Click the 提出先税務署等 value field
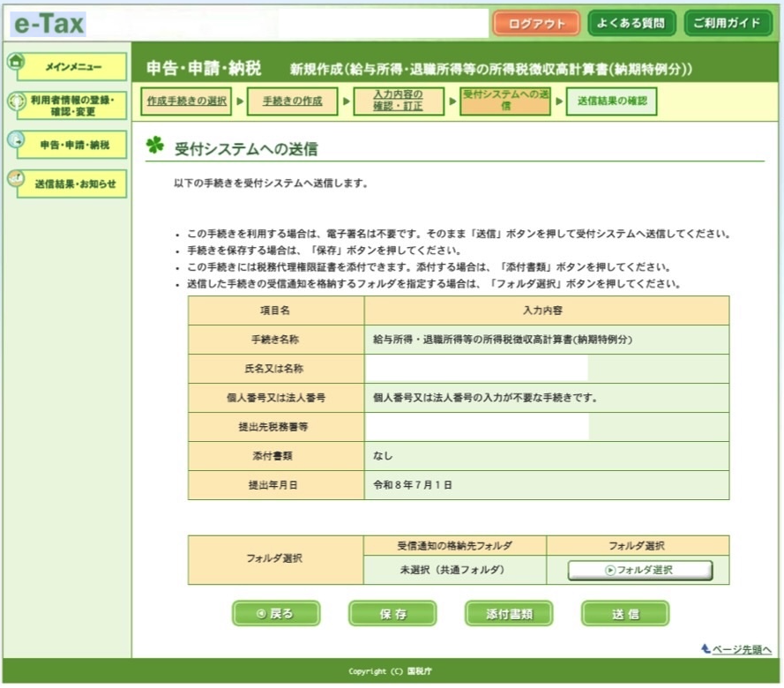This screenshot has height=688, width=784. coord(547,427)
